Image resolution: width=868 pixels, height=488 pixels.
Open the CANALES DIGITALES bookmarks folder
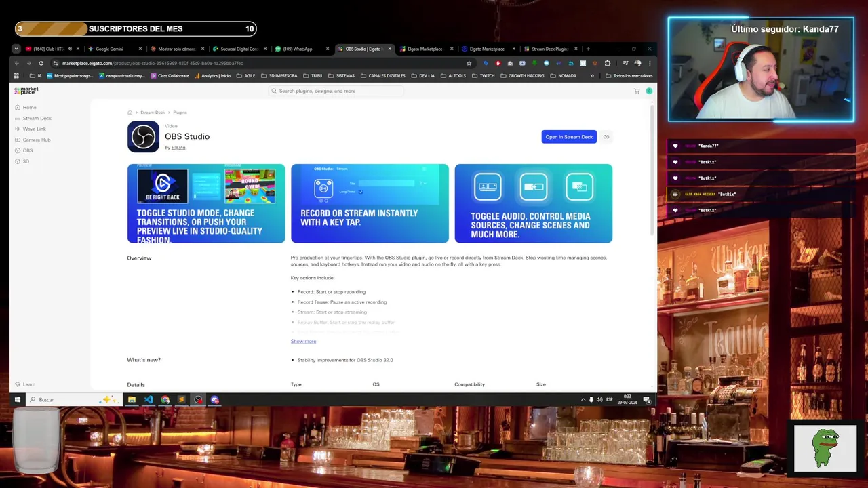point(383,76)
